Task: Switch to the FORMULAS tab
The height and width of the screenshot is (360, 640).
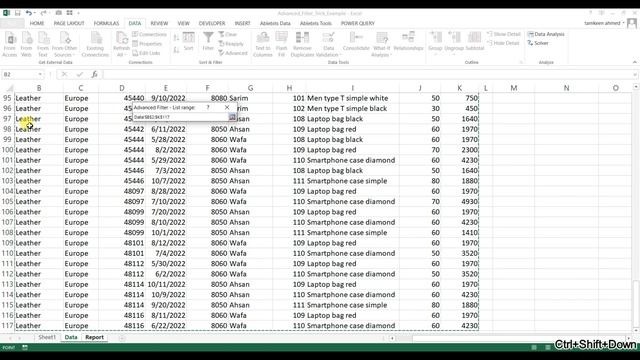Action: [x=106, y=23]
